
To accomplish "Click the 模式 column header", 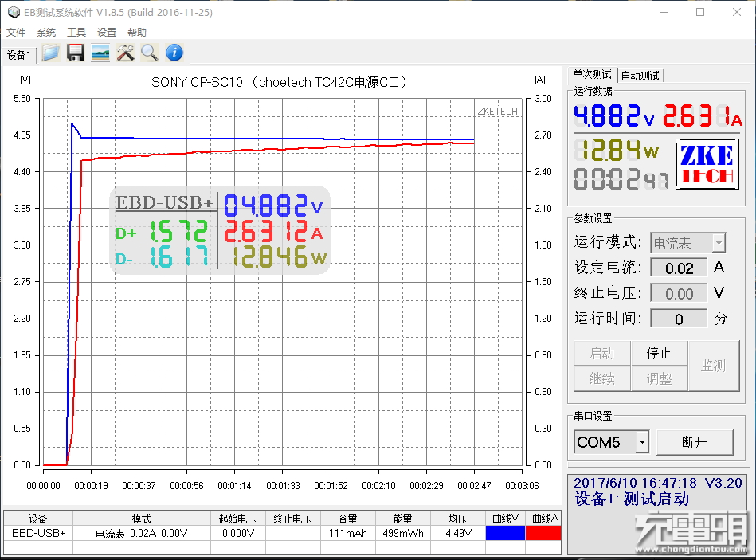I will click(x=142, y=519).
